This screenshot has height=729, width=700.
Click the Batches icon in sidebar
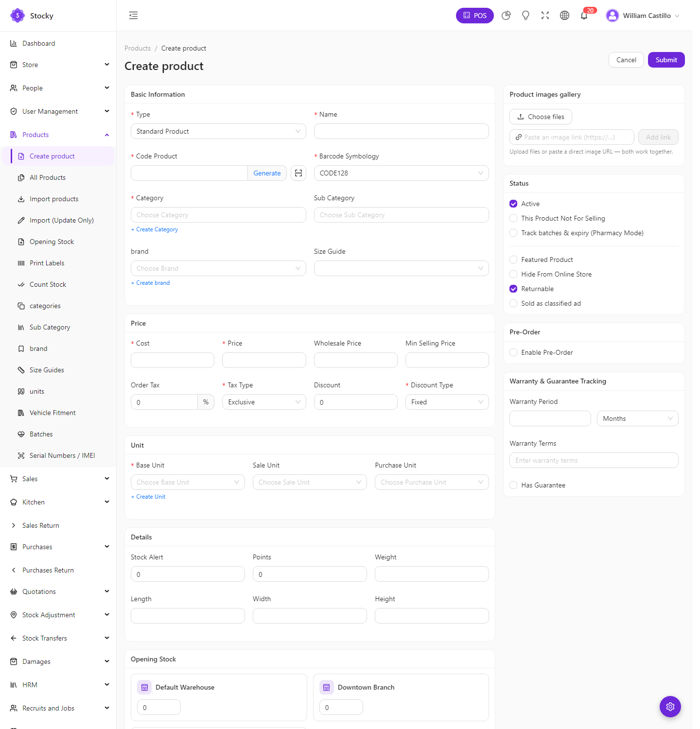tap(21, 434)
